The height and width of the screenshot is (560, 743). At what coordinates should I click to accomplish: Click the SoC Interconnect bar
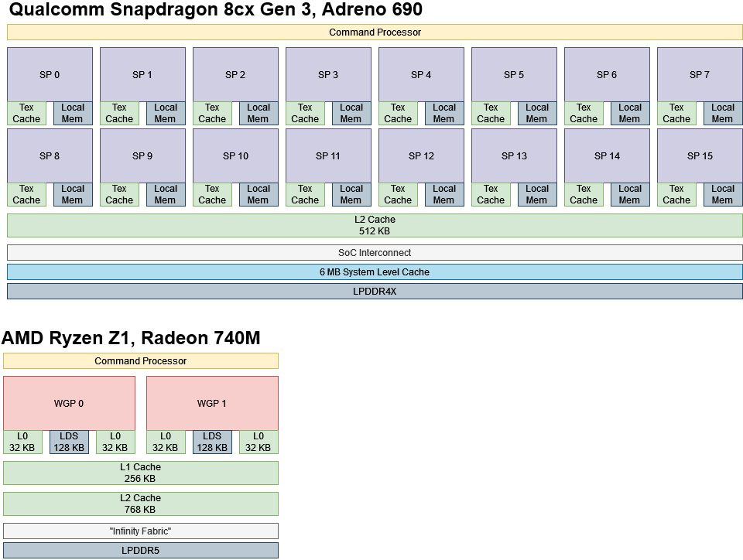click(375, 252)
